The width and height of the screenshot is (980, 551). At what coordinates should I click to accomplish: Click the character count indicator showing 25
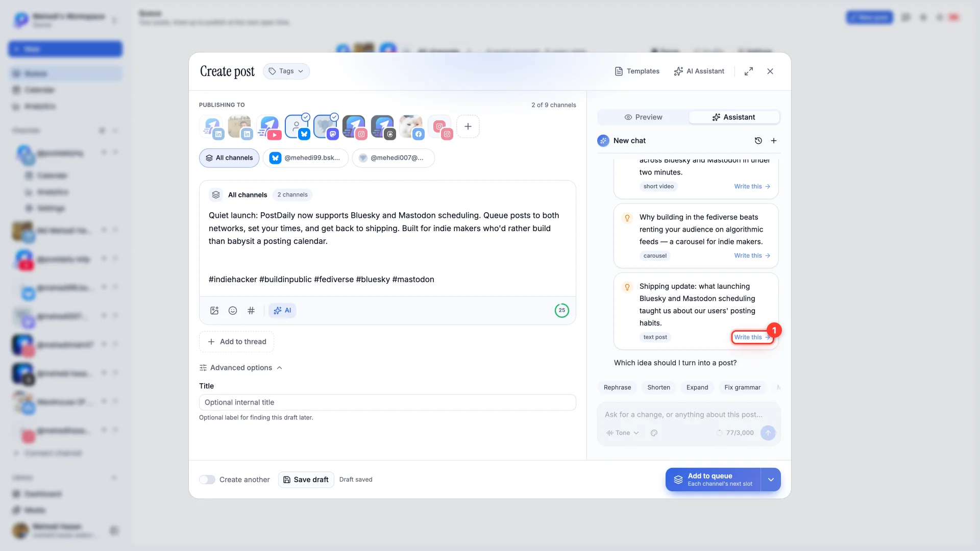point(561,310)
